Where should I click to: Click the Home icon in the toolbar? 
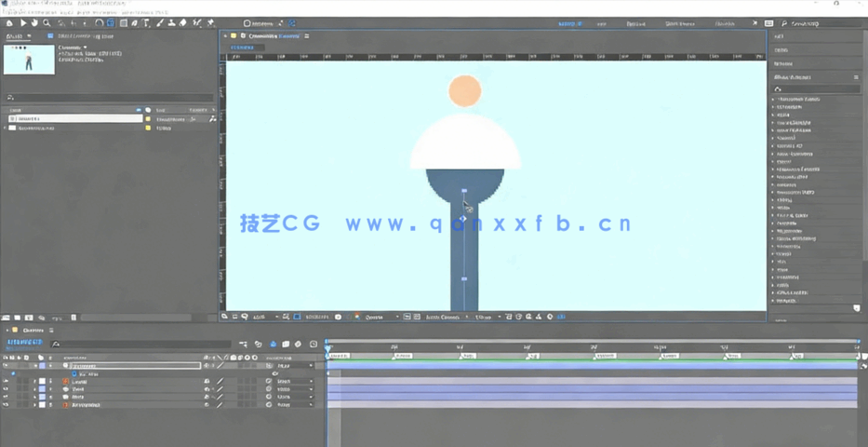pyautogui.click(x=11, y=22)
